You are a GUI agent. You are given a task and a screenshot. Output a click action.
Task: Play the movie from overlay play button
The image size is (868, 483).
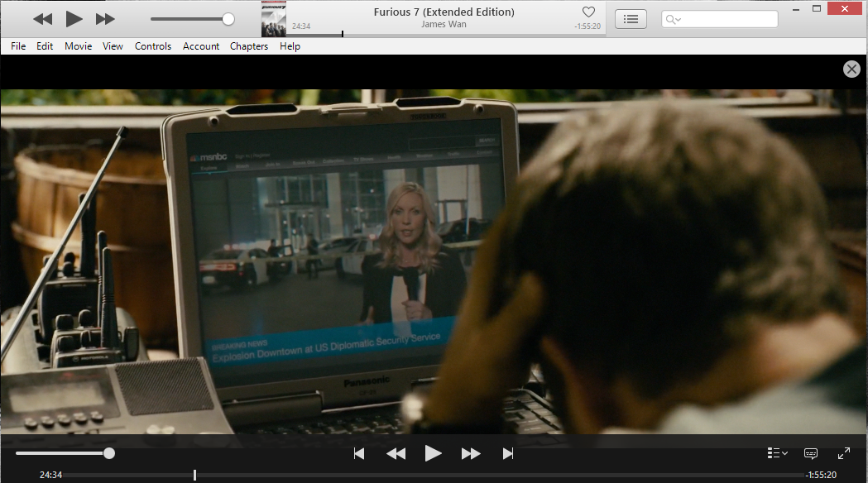pos(433,454)
